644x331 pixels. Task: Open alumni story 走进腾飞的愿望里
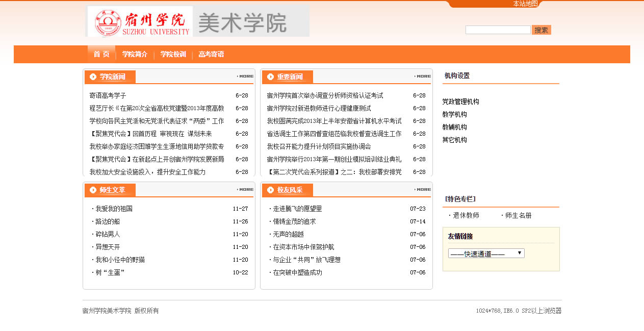tap(297, 209)
